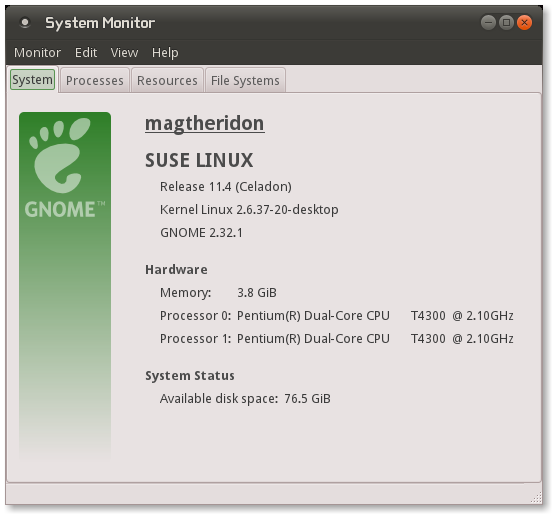
Task: Open the Monitor menu
Action: (x=37, y=52)
